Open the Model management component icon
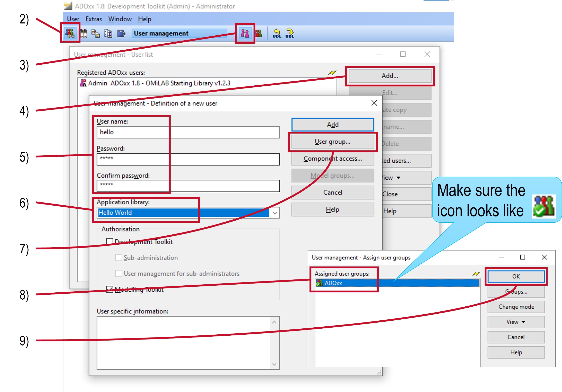The width and height of the screenshot is (562, 392). click(96, 33)
